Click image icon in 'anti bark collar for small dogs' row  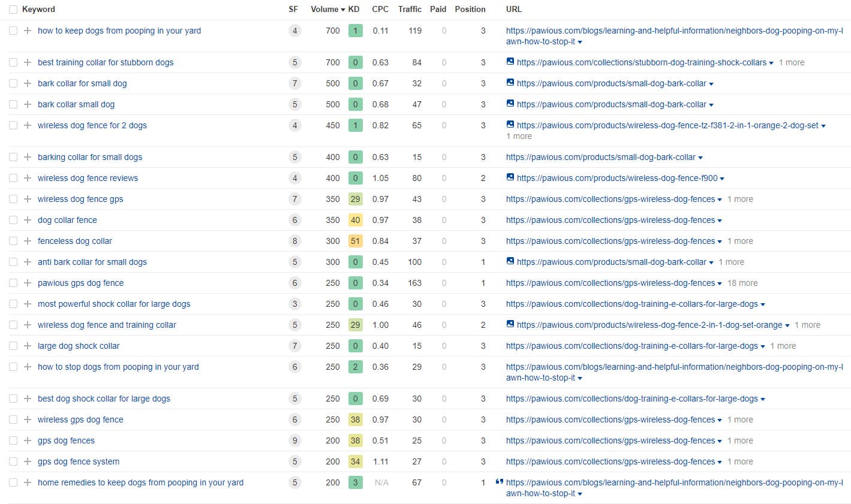[510, 261]
